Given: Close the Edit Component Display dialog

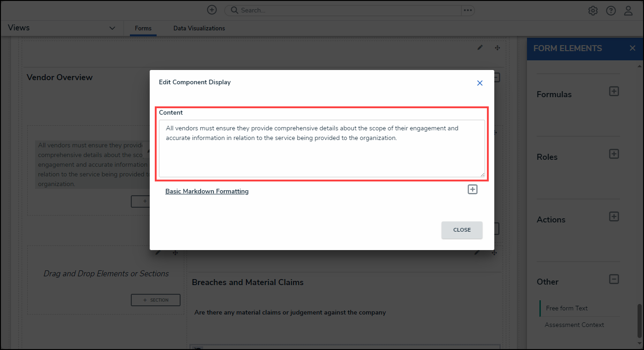Looking at the screenshot, I should coord(480,83).
